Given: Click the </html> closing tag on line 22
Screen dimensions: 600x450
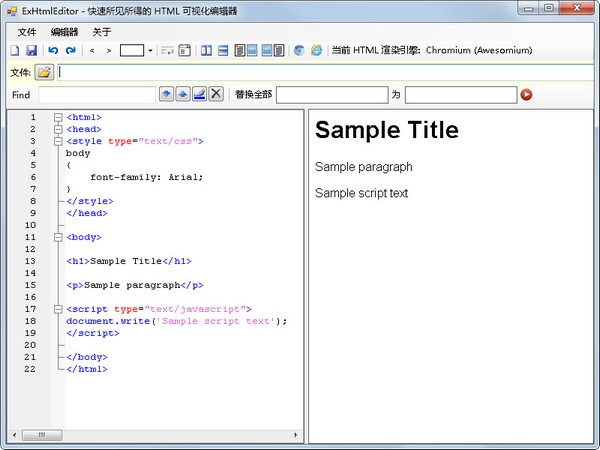Looking at the screenshot, I should pos(87,369).
